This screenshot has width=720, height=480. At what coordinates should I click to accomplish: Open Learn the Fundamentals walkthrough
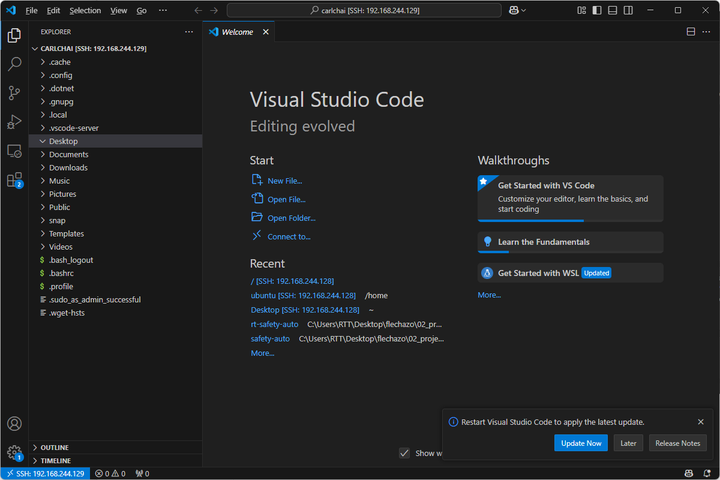tap(570, 242)
